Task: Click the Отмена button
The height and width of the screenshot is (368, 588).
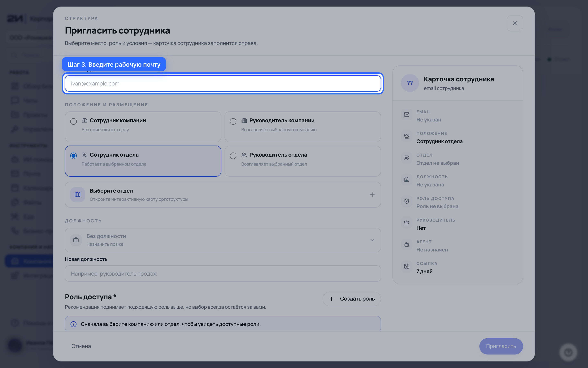Action: coord(81,346)
